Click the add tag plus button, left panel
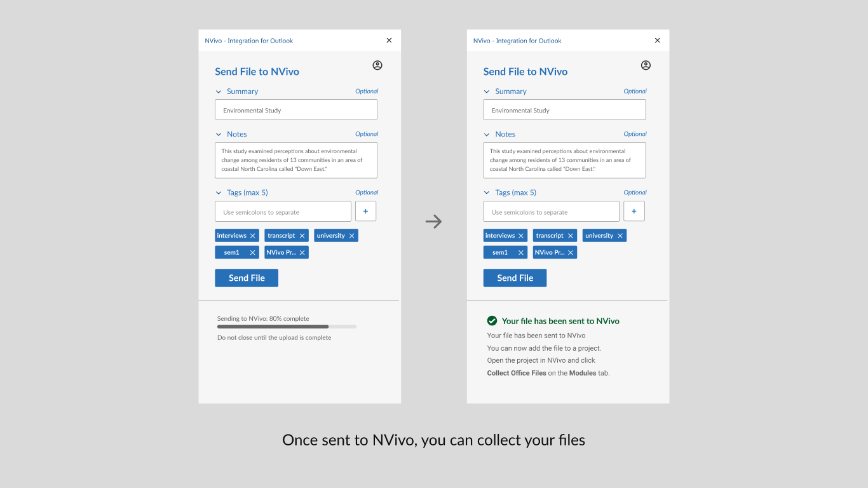Screen dimensions: 868x488 pyautogui.click(x=365, y=211)
